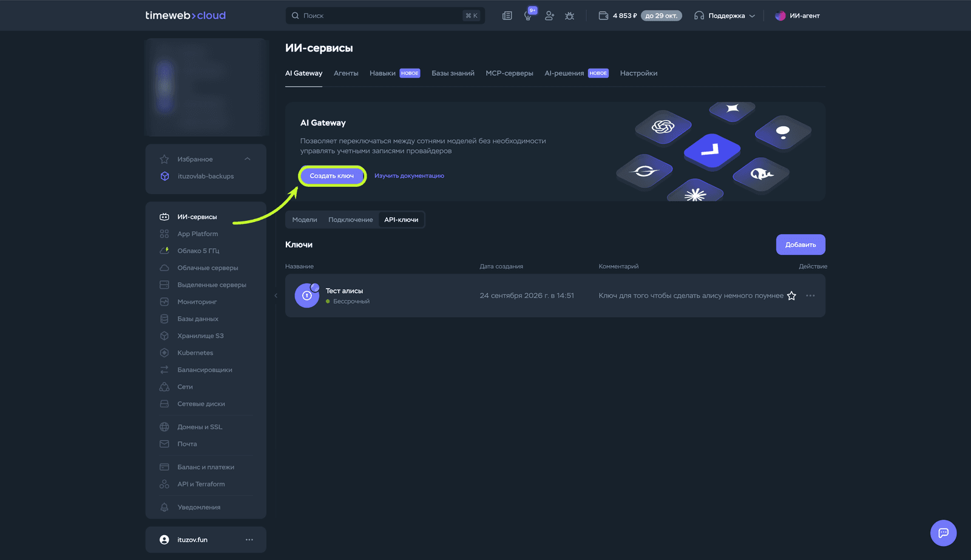Open Изучить документацию link
971x560 pixels.
(x=409, y=176)
